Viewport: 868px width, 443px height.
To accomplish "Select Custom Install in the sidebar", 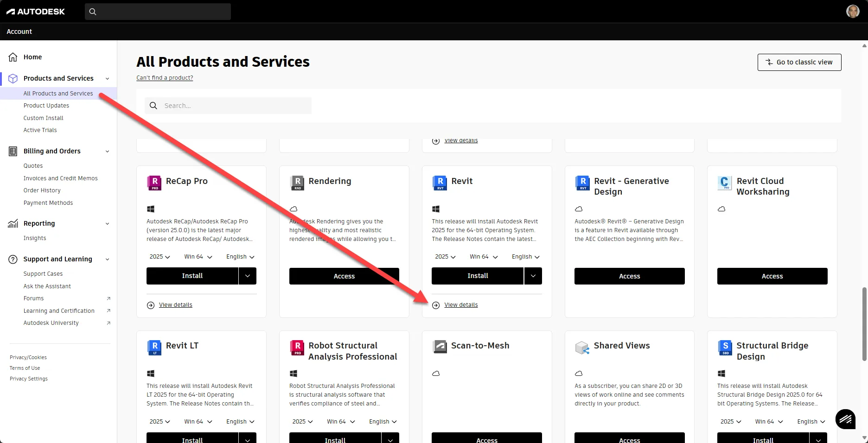I will (x=44, y=118).
